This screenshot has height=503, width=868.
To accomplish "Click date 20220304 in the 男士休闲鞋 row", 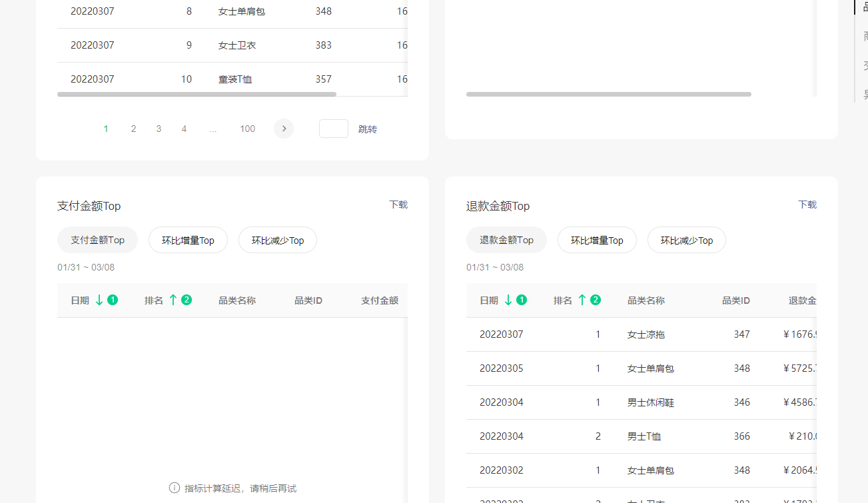I will pyautogui.click(x=502, y=402).
